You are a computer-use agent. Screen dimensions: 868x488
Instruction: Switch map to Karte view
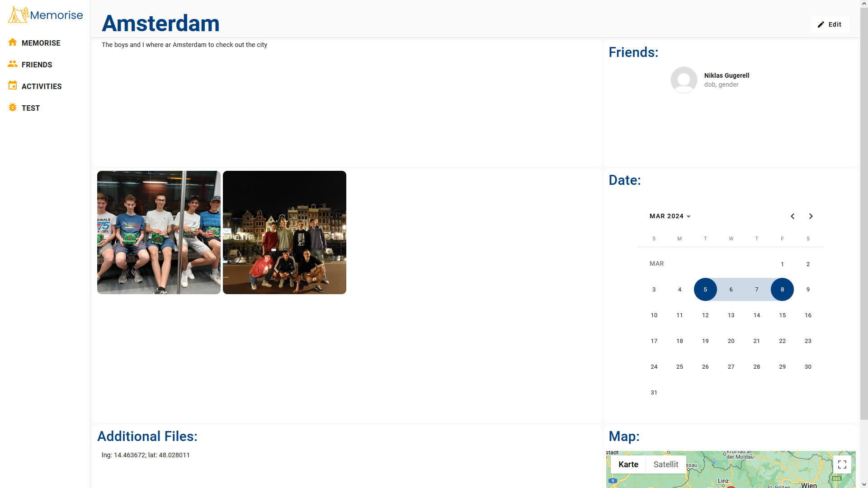628,465
